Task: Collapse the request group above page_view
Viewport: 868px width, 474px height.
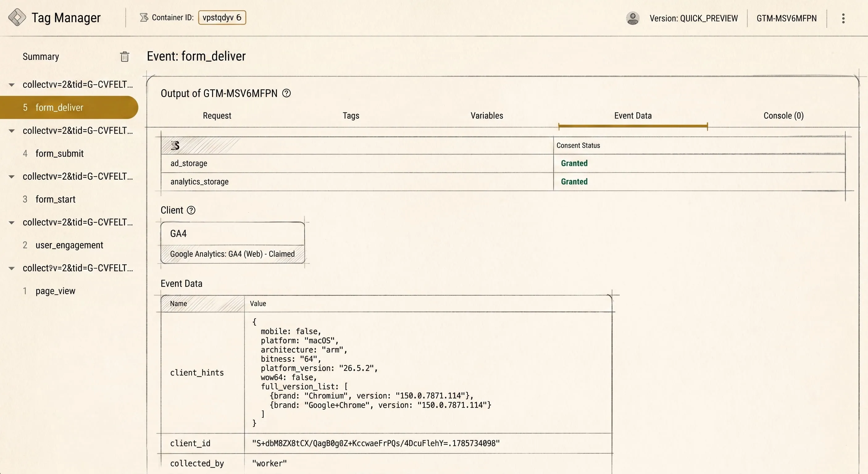Action: pos(11,268)
